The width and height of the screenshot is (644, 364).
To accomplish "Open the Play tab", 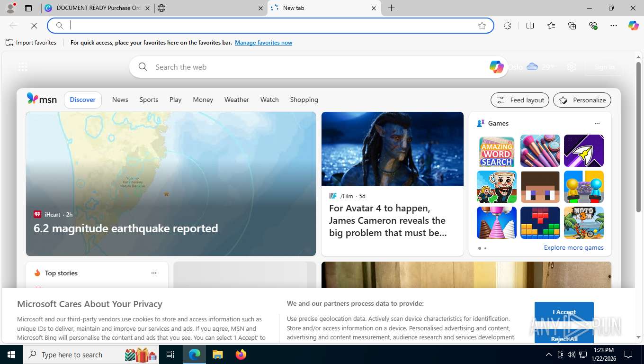I will pos(175,100).
